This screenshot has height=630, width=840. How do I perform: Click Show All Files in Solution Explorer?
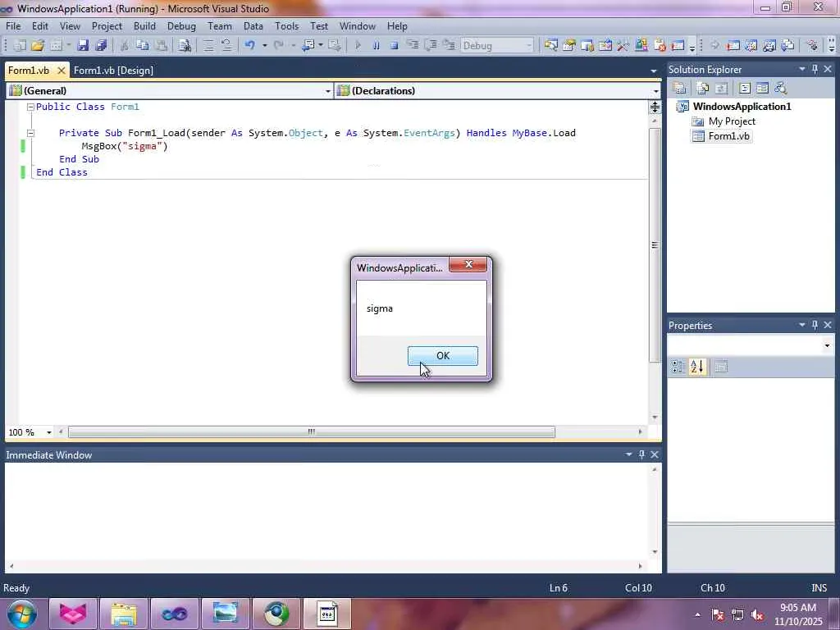(x=702, y=89)
